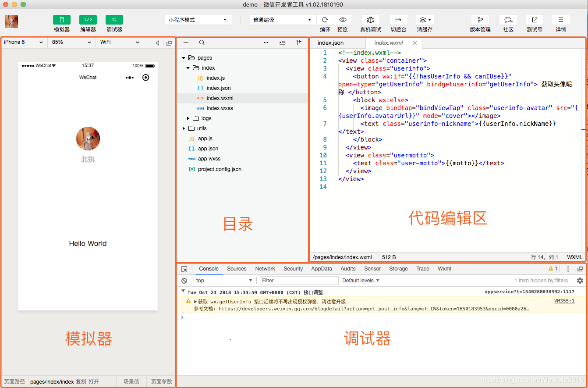Start 真机调试 remote debug
This screenshot has height=388, width=588.
(x=371, y=20)
